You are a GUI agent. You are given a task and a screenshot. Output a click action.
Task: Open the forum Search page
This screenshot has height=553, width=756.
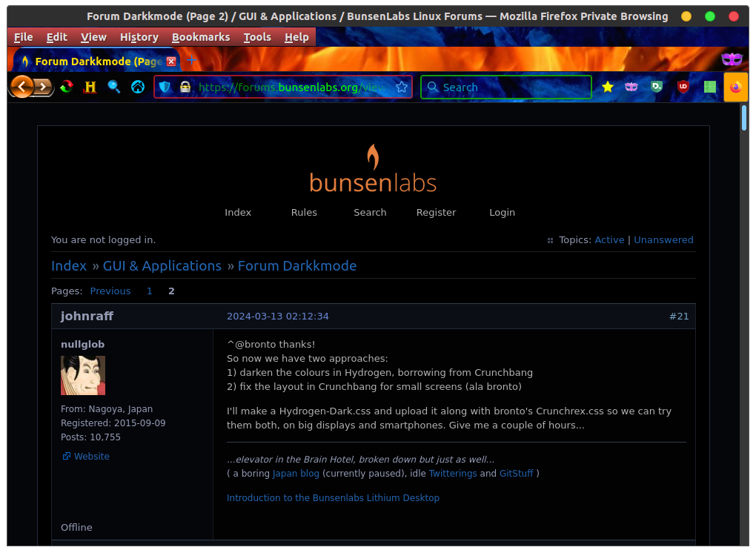pos(370,213)
